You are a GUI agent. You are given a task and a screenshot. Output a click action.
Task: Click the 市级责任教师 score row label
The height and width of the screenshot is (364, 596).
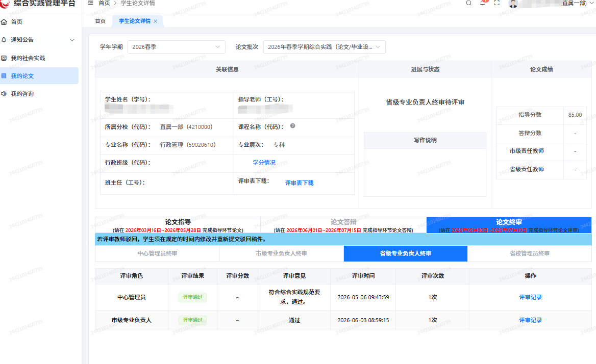click(527, 151)
